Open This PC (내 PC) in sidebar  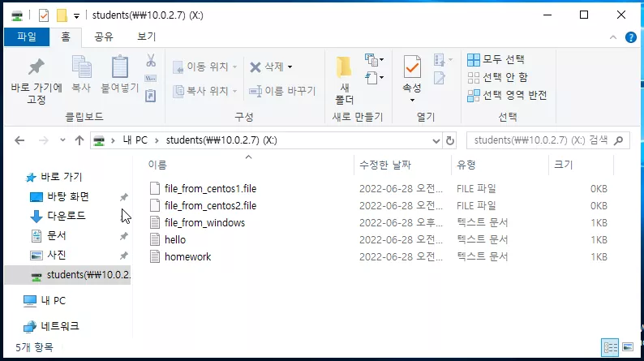coord(54,301)
